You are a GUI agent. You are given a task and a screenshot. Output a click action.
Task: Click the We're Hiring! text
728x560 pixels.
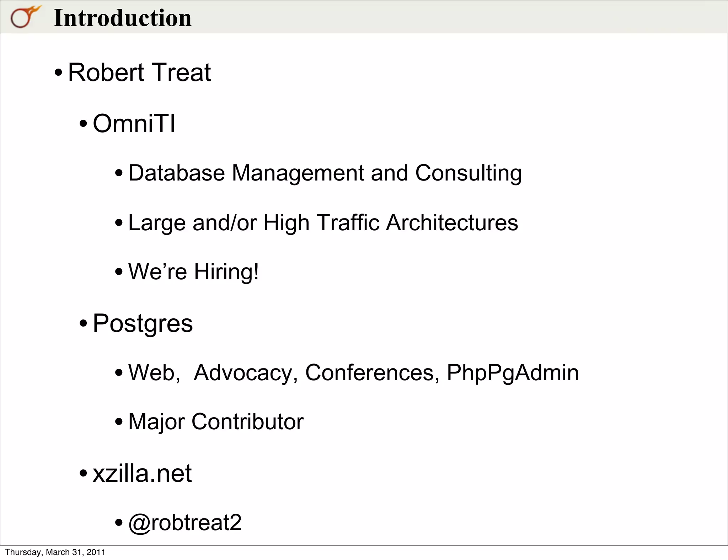pos(193,272)
